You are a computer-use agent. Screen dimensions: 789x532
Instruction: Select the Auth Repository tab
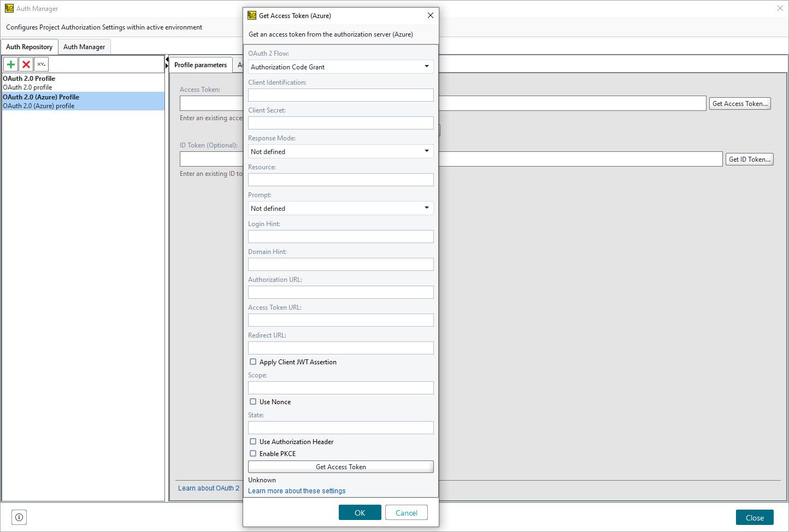coord(29,46)
